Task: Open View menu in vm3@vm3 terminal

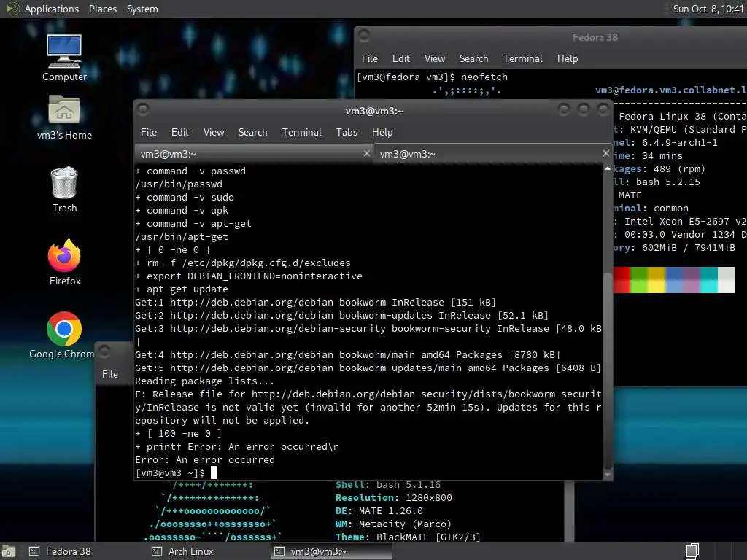Action: point(214,133)
